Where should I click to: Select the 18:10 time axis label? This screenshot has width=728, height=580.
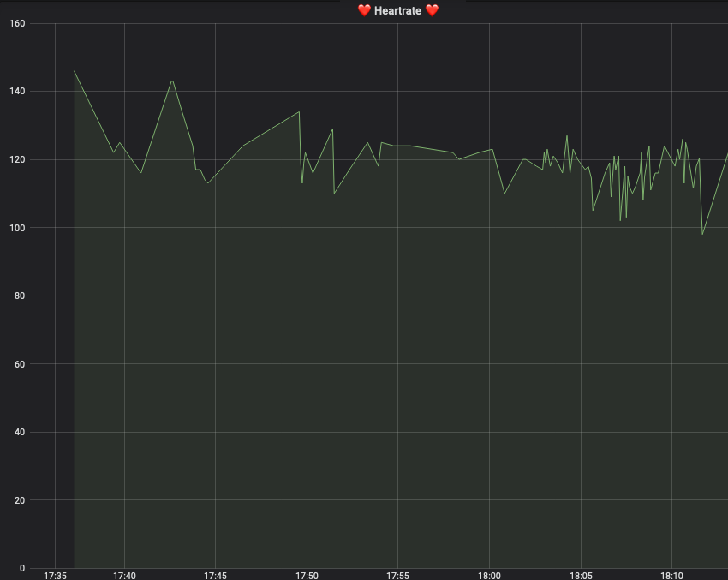click(x=671, y=572)
